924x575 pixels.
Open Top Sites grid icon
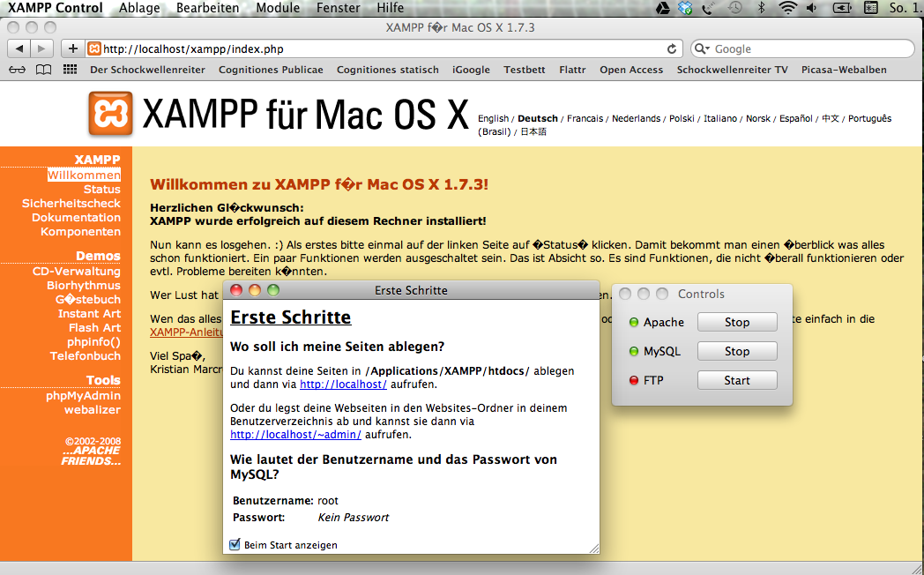[x=71, y=70]
